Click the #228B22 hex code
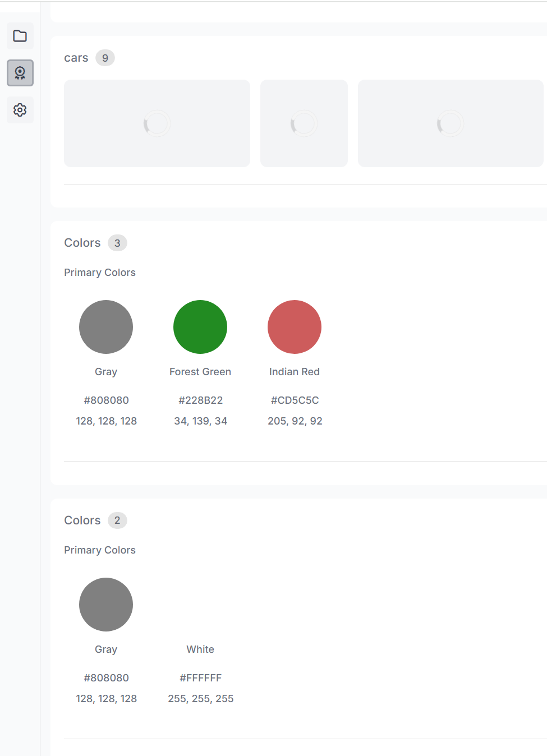 [x=200, y=400]
